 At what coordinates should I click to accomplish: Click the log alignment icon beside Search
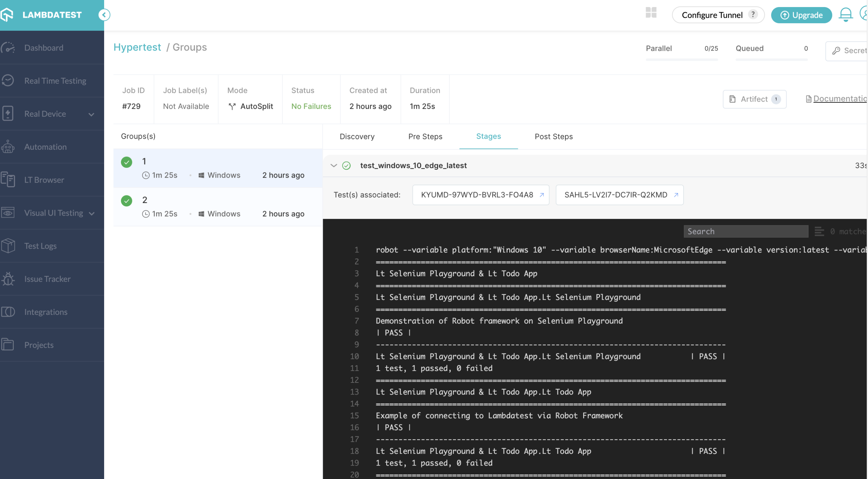(819, 232)
